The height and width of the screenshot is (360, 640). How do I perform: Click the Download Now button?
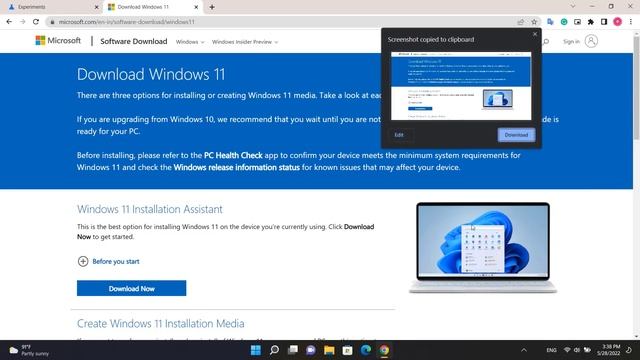pos(131,288)
